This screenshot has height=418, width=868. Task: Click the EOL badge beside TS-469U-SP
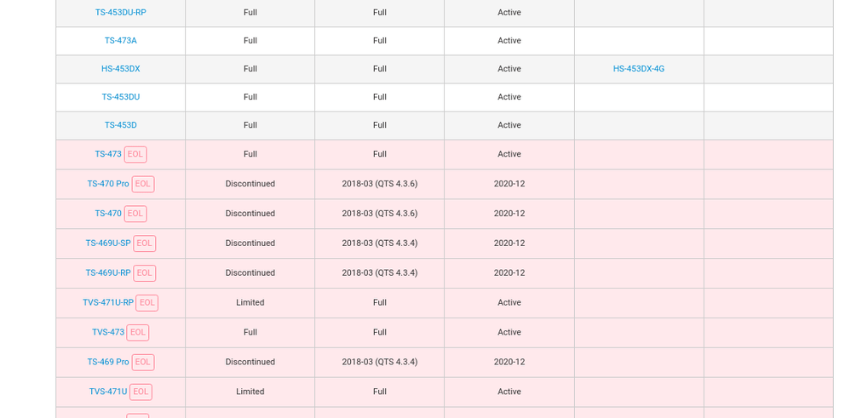coord(145,243)
